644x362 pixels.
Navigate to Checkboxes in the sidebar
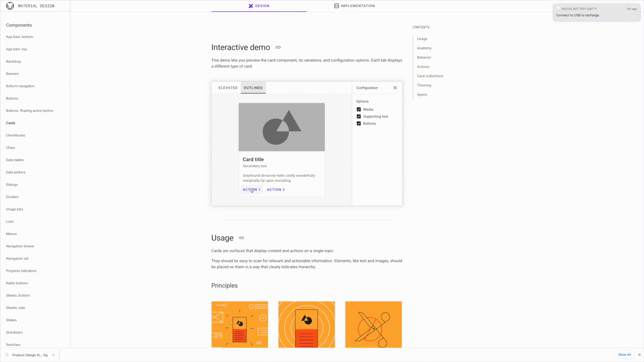tap(15, 135)
